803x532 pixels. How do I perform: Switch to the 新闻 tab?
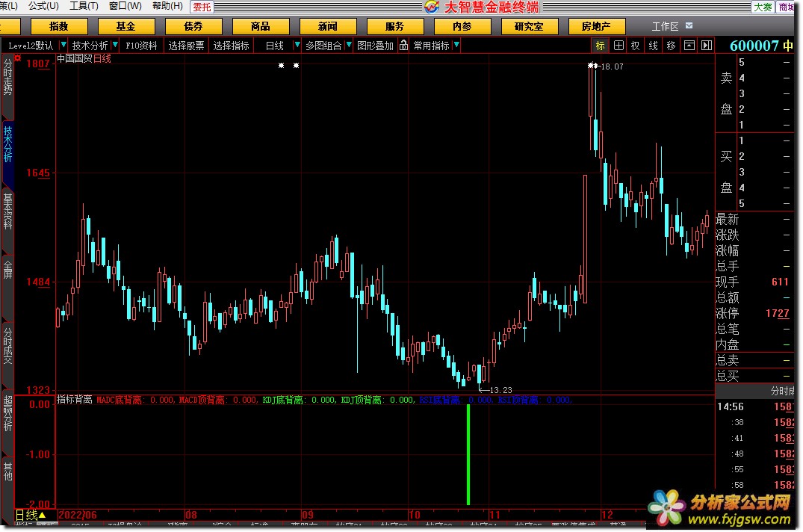tap(328, 26)
